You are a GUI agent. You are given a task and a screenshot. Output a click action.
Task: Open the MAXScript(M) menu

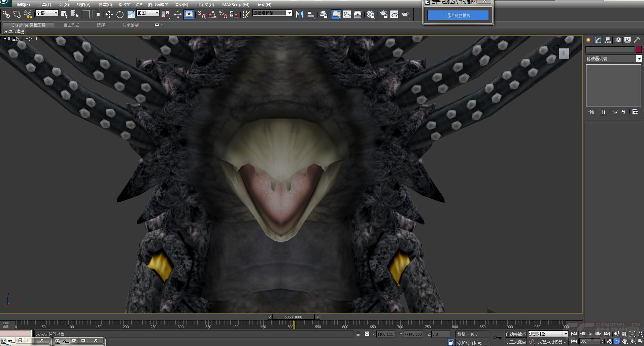(236, 5)
